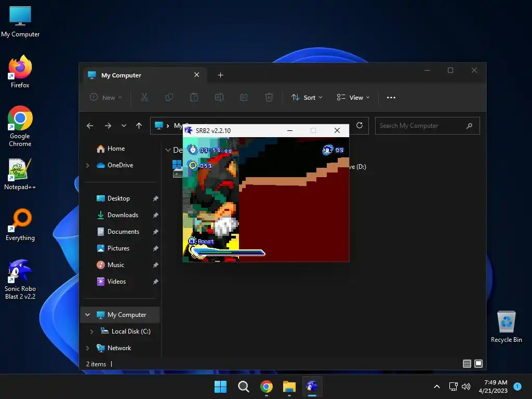Select SRB2 game on the taskbar

(312, 387)
